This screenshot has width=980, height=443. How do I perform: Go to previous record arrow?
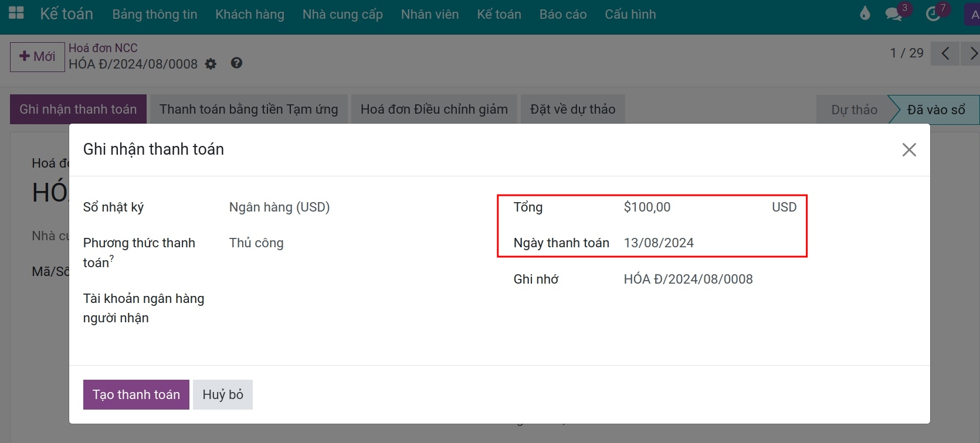[945, 53]
